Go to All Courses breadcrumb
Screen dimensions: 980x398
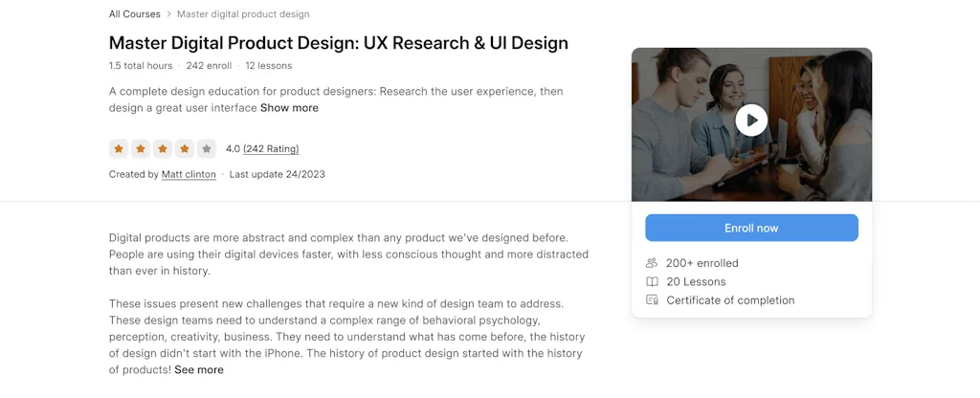click(x=134, y=14)
